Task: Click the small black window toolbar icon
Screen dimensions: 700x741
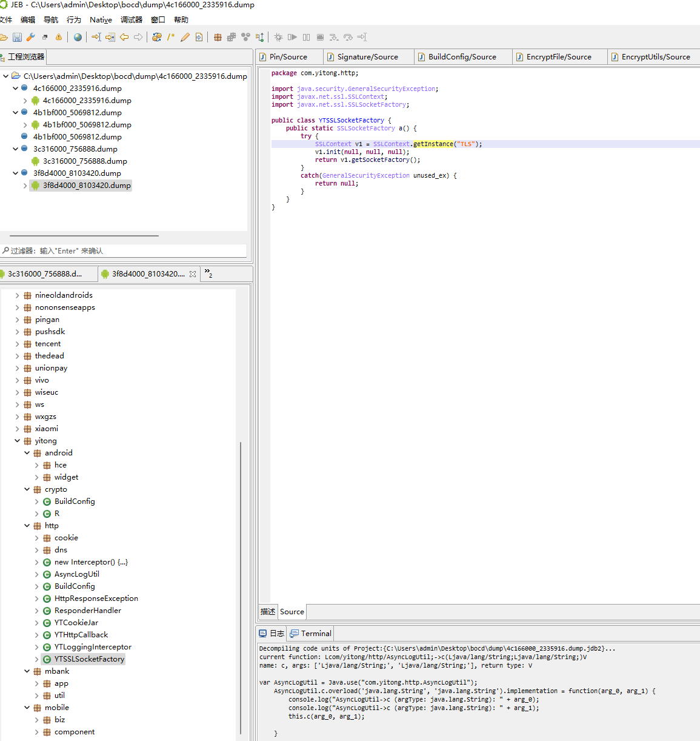Action: point(45,37)
